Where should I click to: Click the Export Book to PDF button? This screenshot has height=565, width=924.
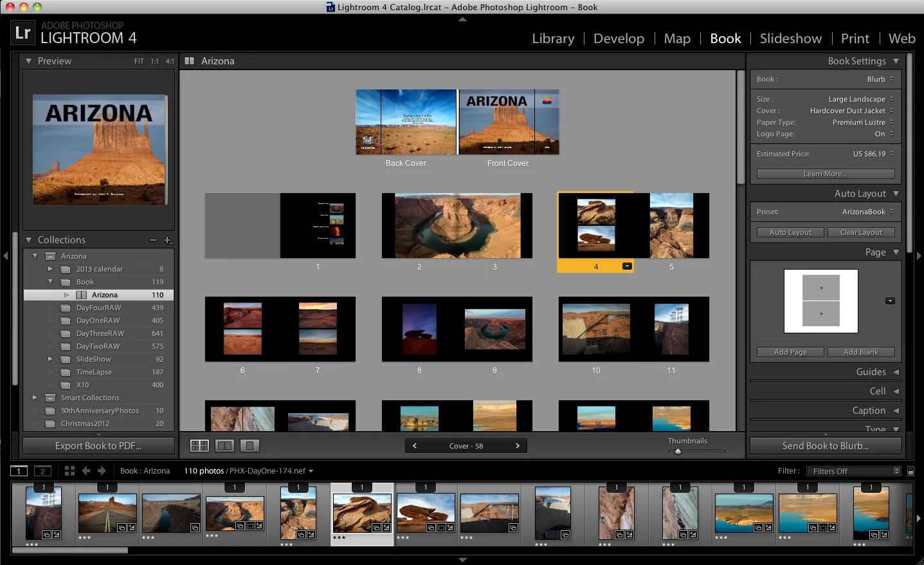98,445
